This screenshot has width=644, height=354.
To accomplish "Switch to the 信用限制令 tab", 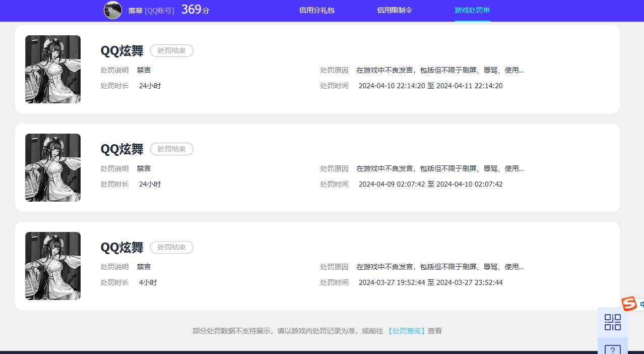I will 394,10.
